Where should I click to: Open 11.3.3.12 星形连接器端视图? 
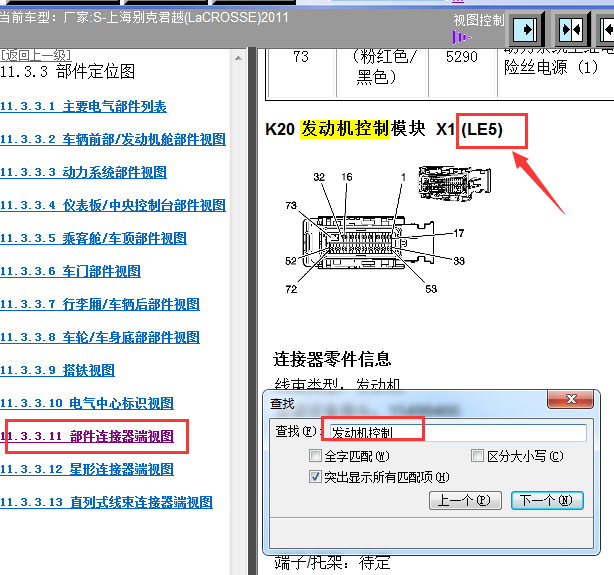pyautogui.click(x=87, y=469)
